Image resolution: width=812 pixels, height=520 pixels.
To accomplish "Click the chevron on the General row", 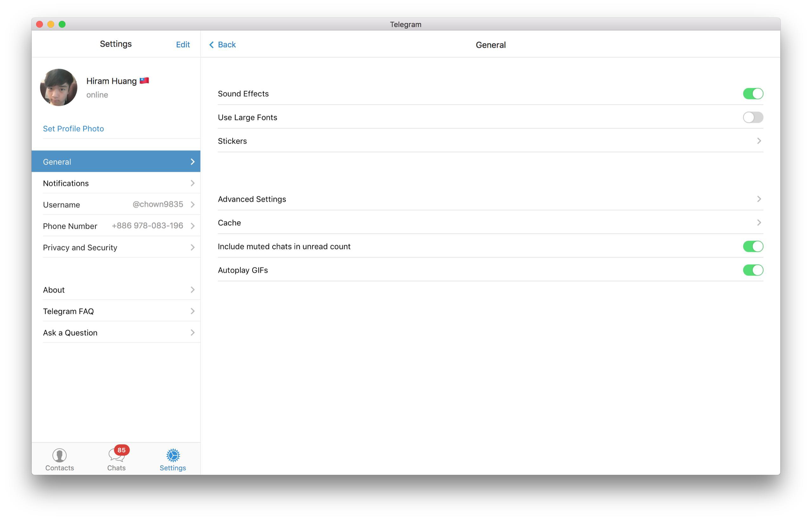I will point(193,162).
